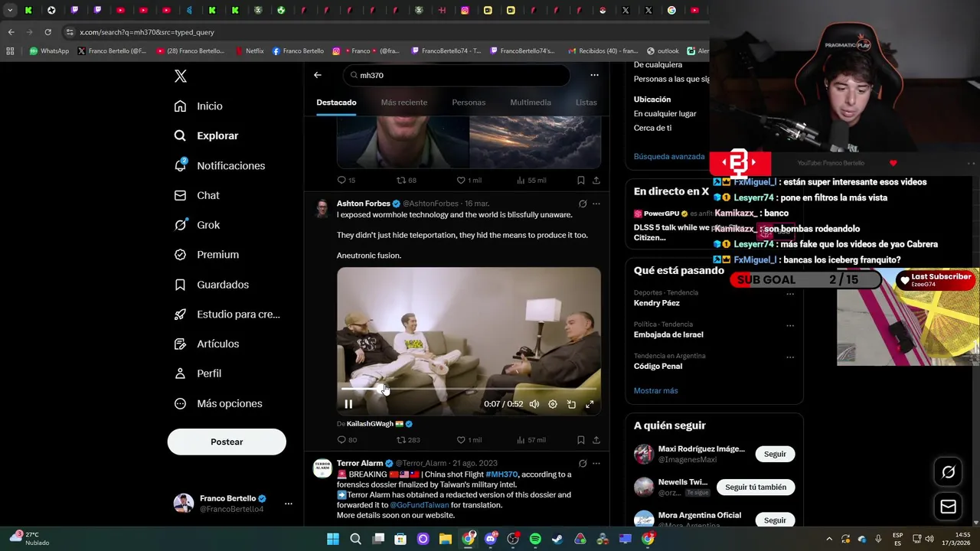Reply to top post with 15 replies
980x551 pixels.
tap(346, 181)
